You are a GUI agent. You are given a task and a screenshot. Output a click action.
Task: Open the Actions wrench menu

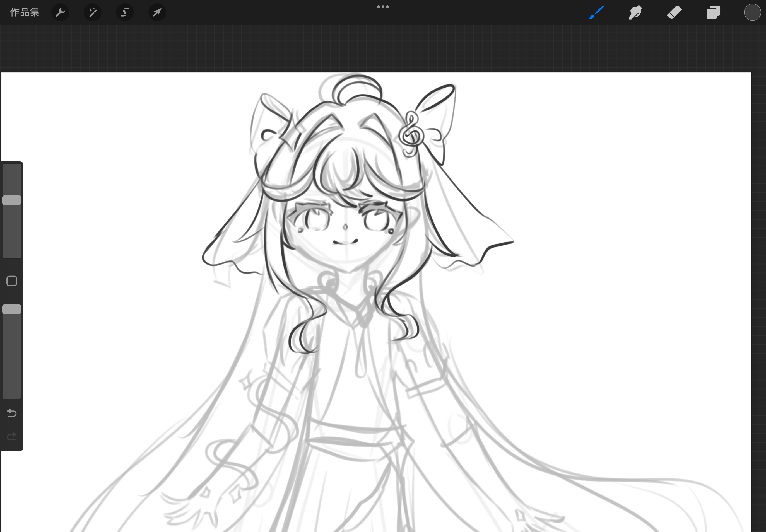[60, 12]
